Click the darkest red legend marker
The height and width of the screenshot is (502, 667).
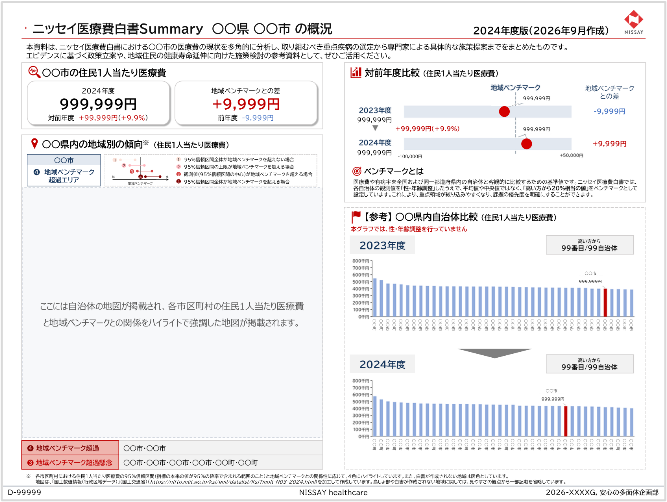179,182
